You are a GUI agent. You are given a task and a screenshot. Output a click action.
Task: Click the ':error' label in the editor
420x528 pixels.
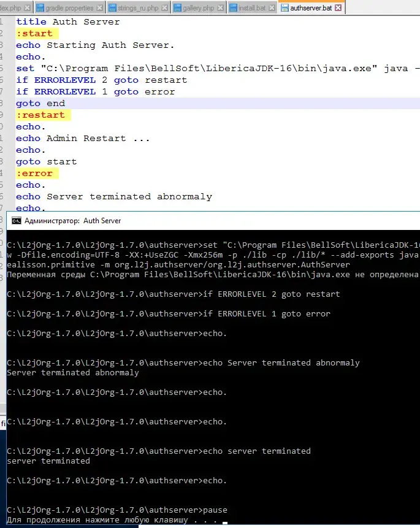(34, 174)
